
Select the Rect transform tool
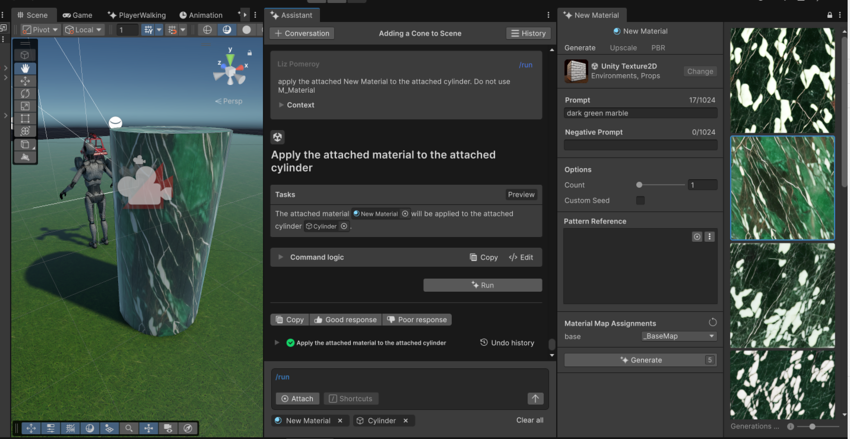[25, 119]
